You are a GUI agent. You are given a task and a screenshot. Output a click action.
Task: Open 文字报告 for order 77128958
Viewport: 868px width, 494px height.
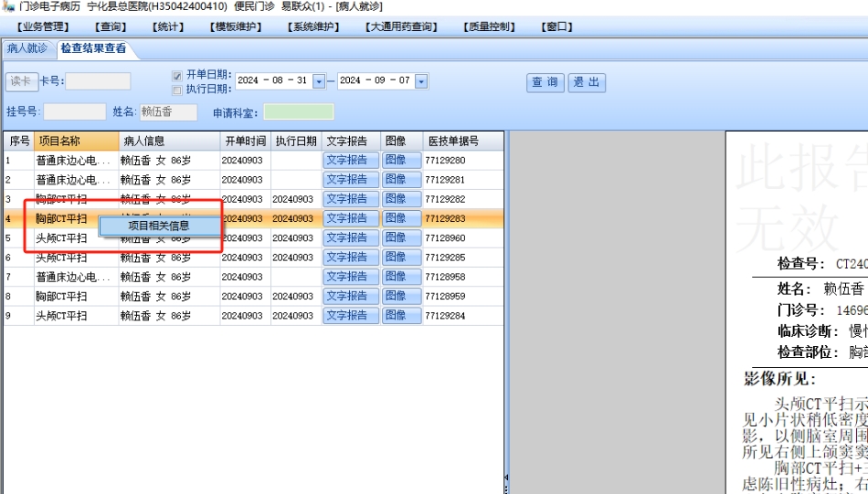351,277
